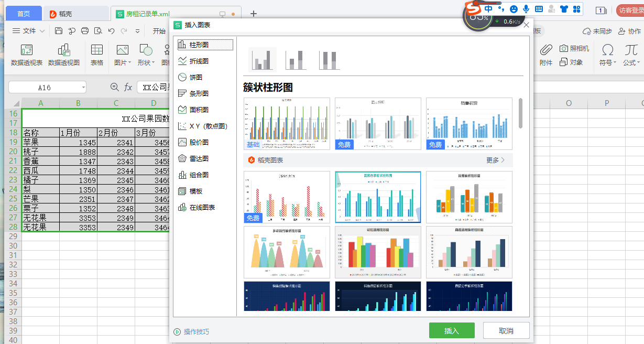The image size is (644, 344).
Task: Select X Y (散点图) scatter category
Action: [x=202, y=126]
